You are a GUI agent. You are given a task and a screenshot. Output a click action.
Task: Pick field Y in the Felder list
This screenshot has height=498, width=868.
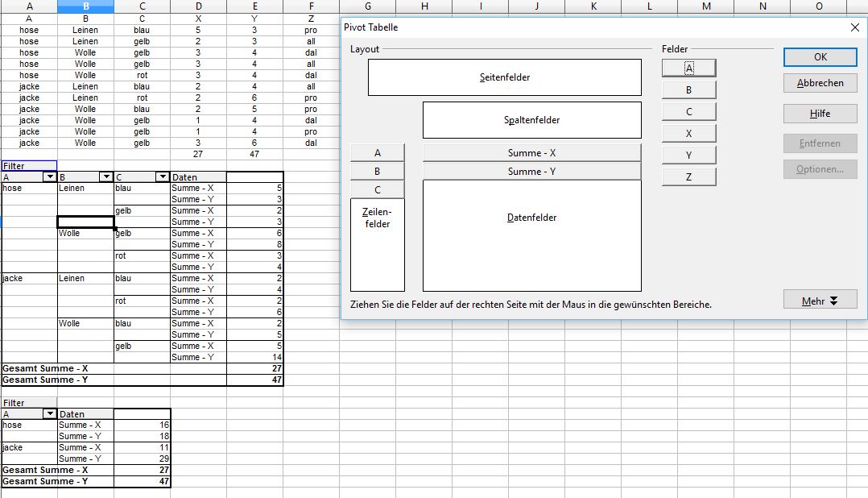(x=688, y=156)
